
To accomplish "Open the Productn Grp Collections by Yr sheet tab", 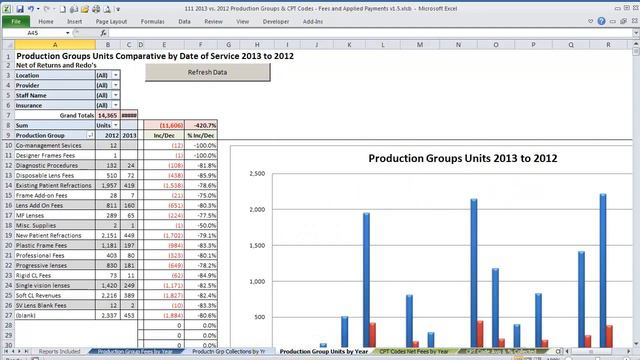I will click(229, 351).
